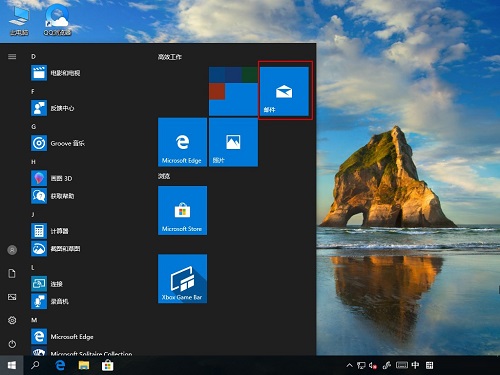Open Microsoft Store from the taskbar
Image resolution: width=500 pixels, height=375 pixels.
pyautogui.click(x=107, y=366)
